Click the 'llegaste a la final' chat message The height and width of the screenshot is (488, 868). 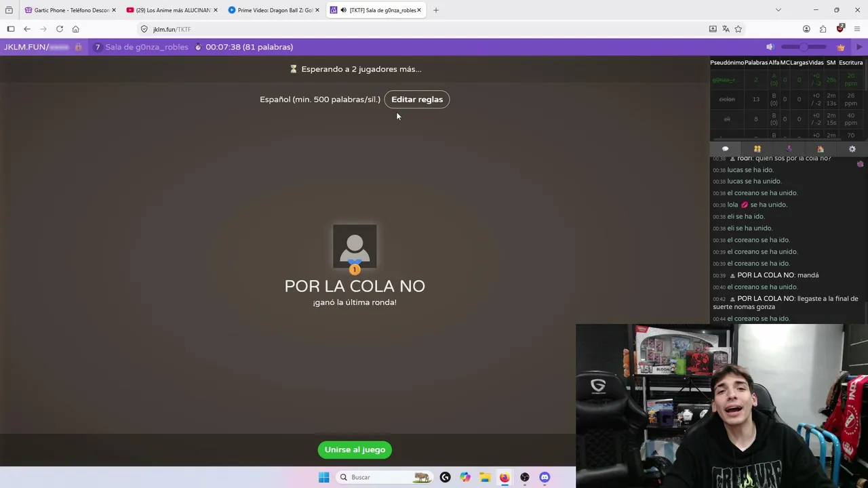pos(785,303)
